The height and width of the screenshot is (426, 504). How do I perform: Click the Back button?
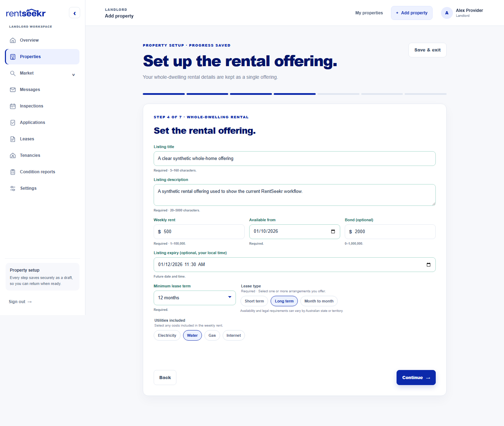point(165,378)
